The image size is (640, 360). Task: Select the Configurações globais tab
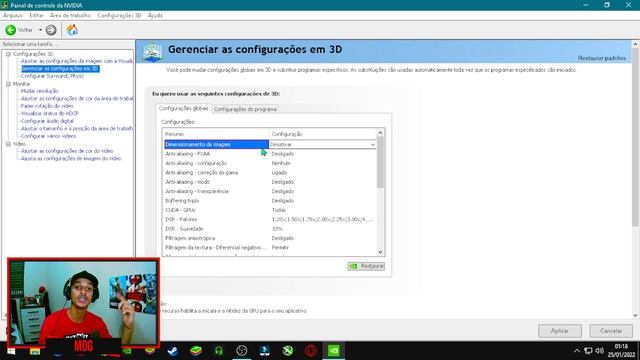pyautogui.click(x=183, y=108)
